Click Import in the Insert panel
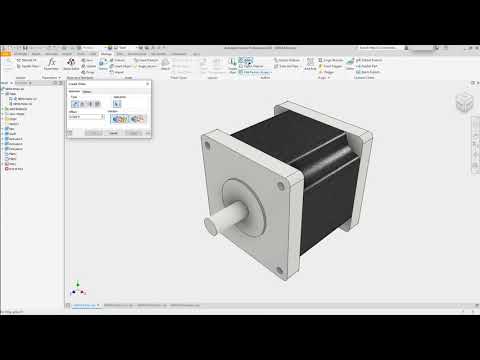 pos(117,72)
